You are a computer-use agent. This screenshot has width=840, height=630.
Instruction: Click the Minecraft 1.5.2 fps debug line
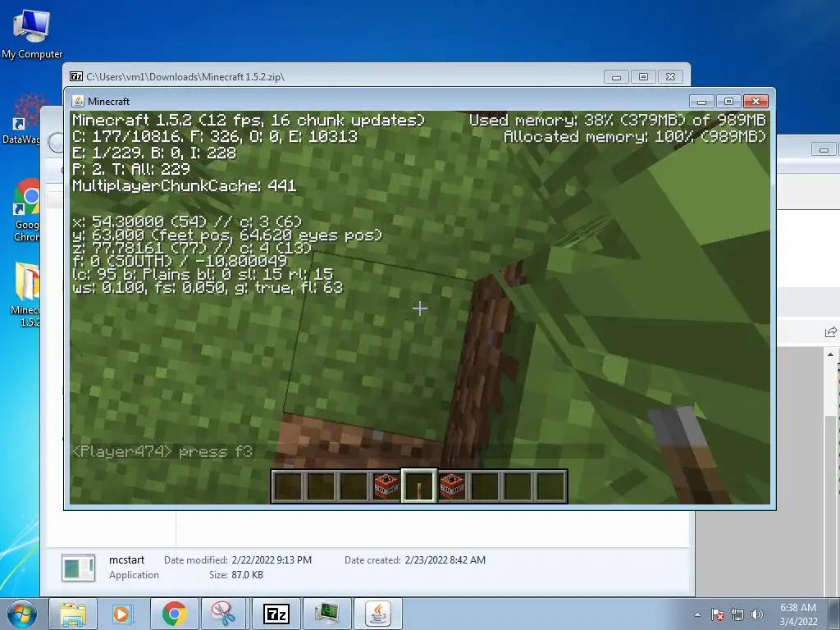click(249, 120)
